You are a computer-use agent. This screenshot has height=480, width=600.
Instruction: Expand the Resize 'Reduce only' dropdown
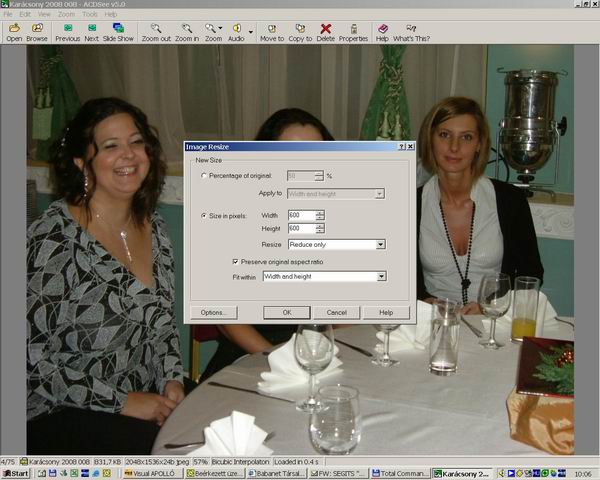pos(380,244)
